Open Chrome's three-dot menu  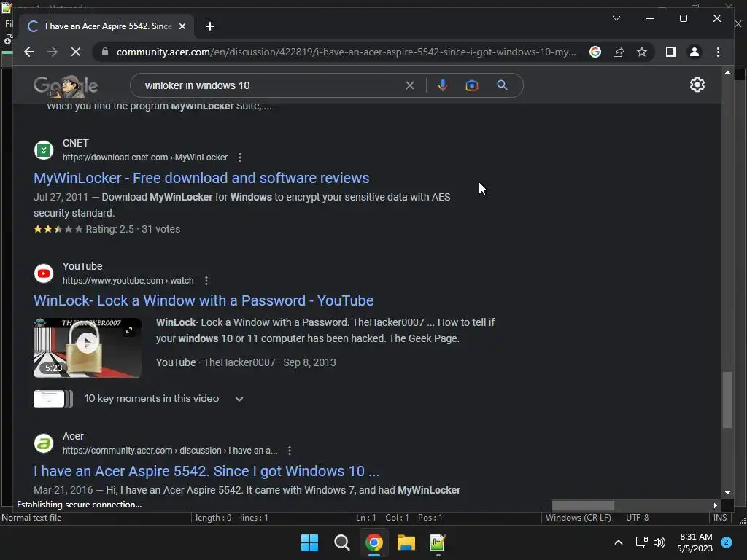[718, 52]
